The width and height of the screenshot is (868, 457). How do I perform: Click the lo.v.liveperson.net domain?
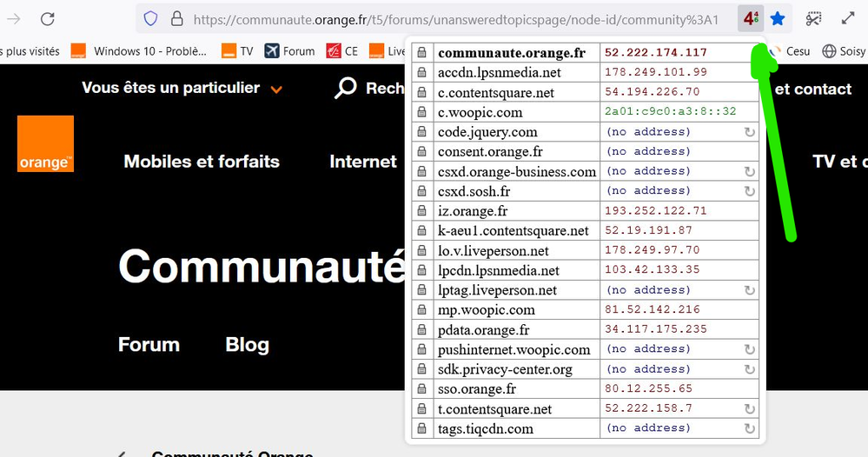point(494,250)
